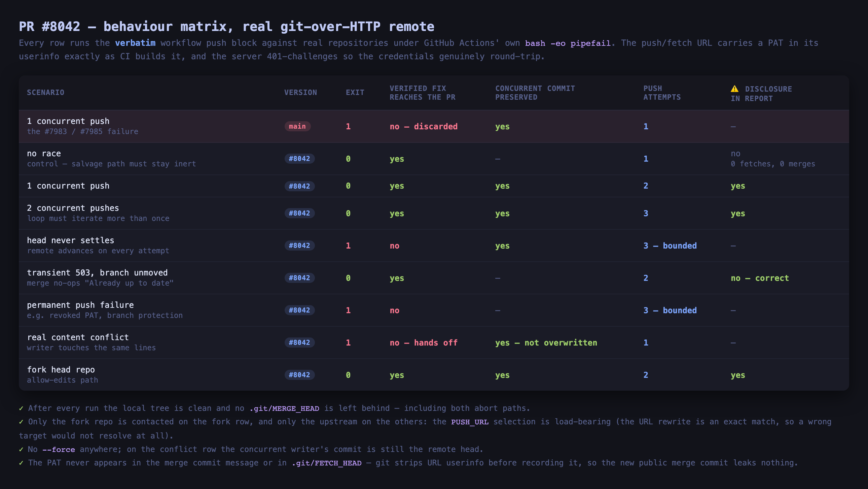Click '2 concurrent pushes' scenario name
The height and width of the screenshot is (489, 868).
[x=73, y=208]
